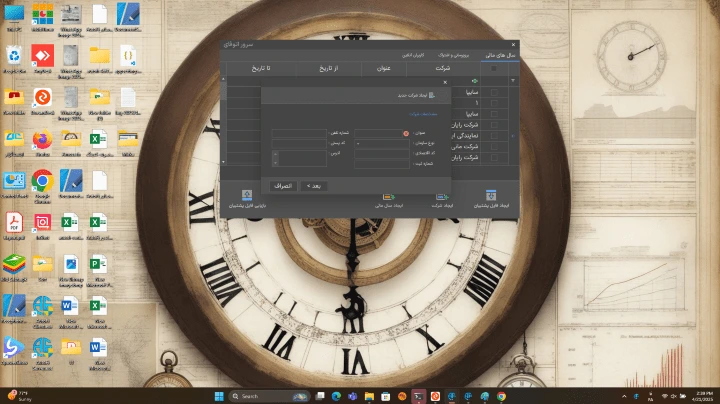This screenshot has height=404, width=720.
Task: Check the first سایپا row checkbox
Action: pyautogui.click(x=494, y=92)
